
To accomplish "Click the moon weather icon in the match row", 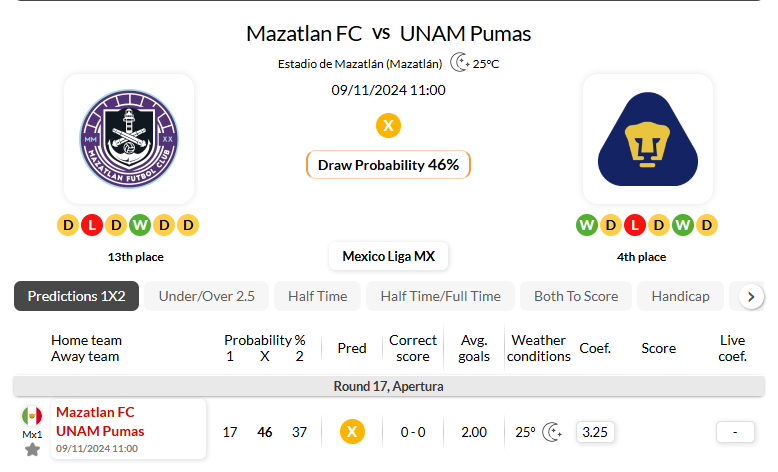I will coord(552,432).
